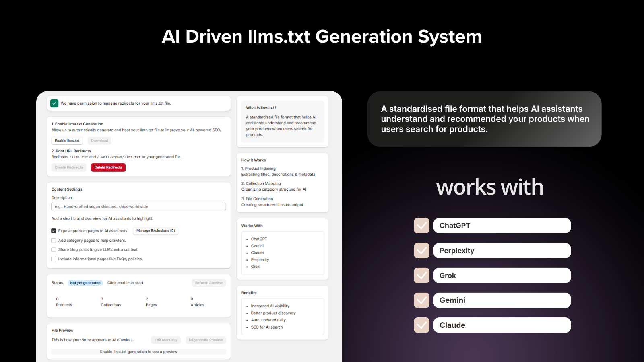Click the red Delete Redirects button
Screen dimensions: 644x362
click(108, 167)
